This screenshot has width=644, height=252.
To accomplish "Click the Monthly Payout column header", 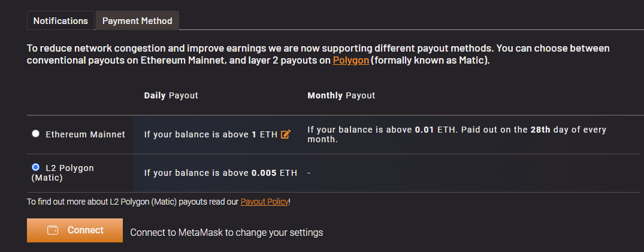I will tap(341, 95).
